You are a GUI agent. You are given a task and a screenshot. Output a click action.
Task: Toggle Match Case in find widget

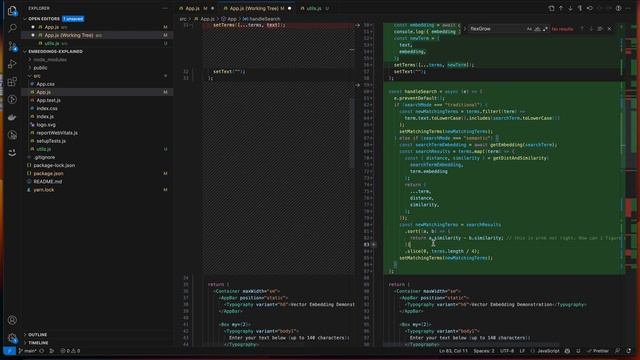(x=529, y=29)
